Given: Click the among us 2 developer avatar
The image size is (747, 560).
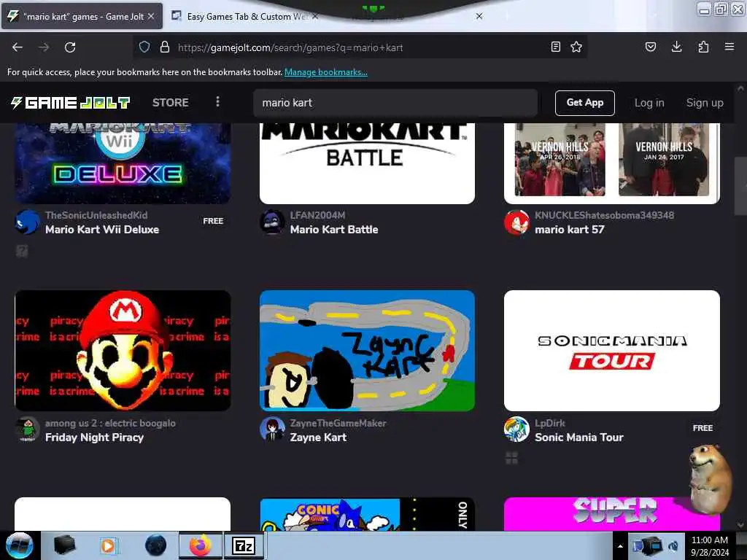Looking at the screenshot, I should [28, 429].
